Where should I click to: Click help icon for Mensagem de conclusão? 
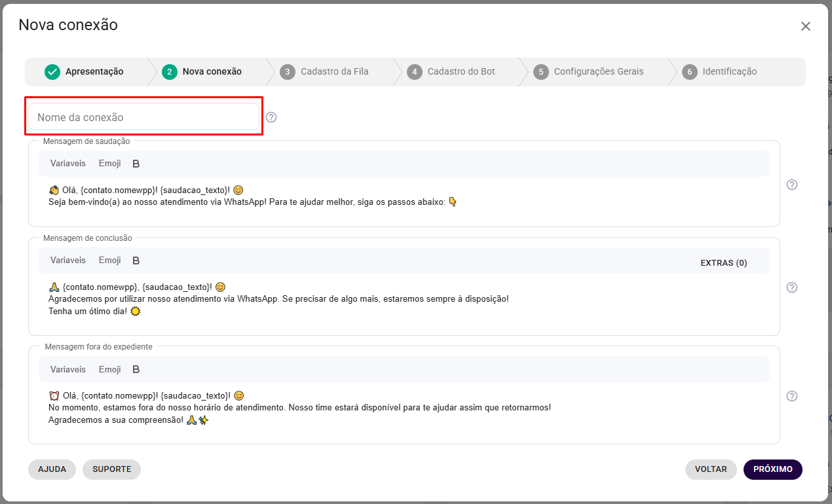pyautogui.click(x=791, y=287)
